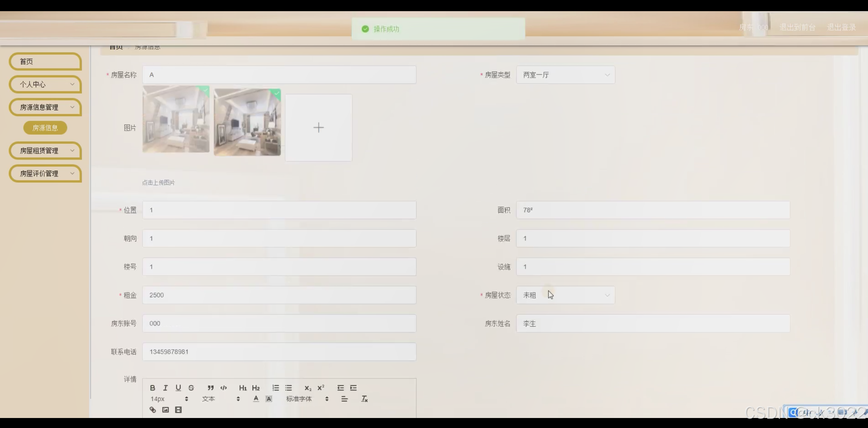Toggle bold in the details editor
Screen dimensions: 868x428
(x=153, y=388)
